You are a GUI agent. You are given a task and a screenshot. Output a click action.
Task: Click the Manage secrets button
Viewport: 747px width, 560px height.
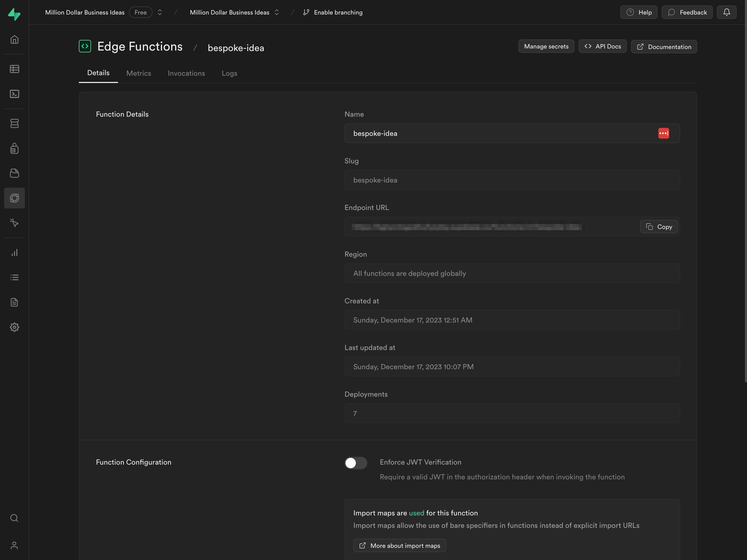point(546,46)
